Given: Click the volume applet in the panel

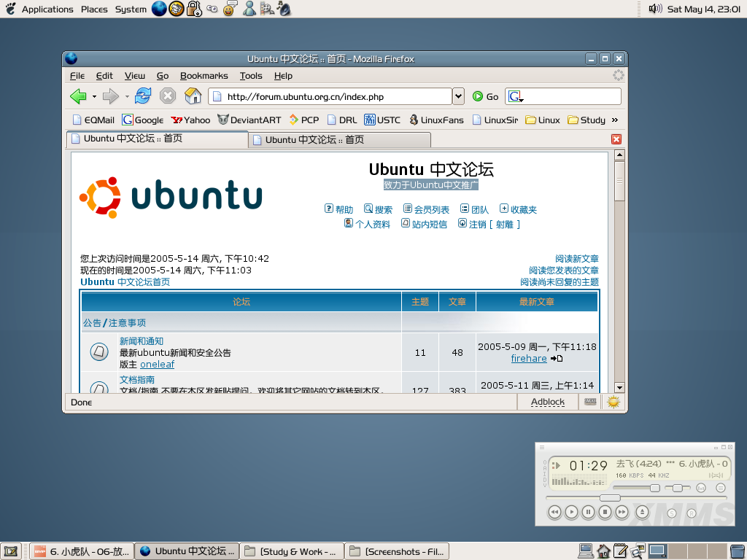Looking at the screenshot, I should coord(656,9).
